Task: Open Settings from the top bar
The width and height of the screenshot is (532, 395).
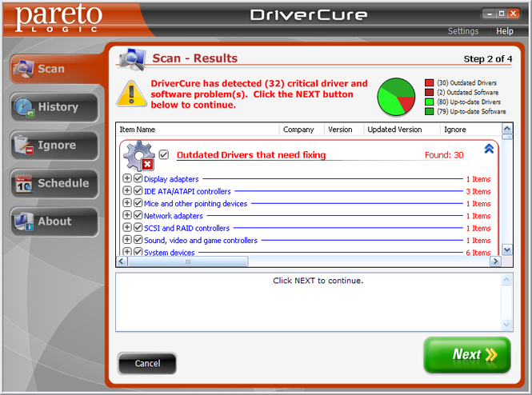Action: [x=463, y=31]
